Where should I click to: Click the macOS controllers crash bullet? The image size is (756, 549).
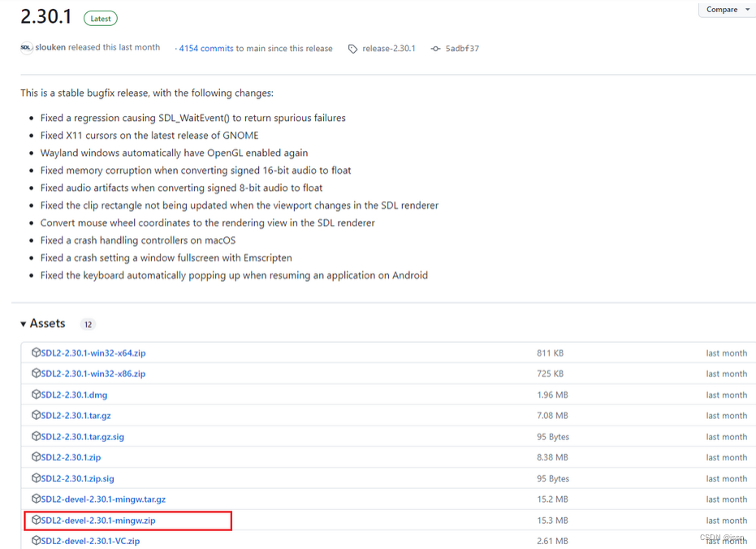pos(138,240)
